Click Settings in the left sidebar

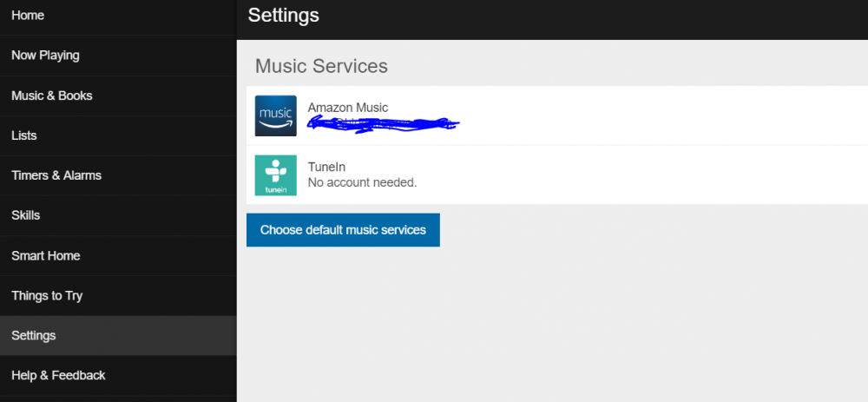click(x=34, y=336)
